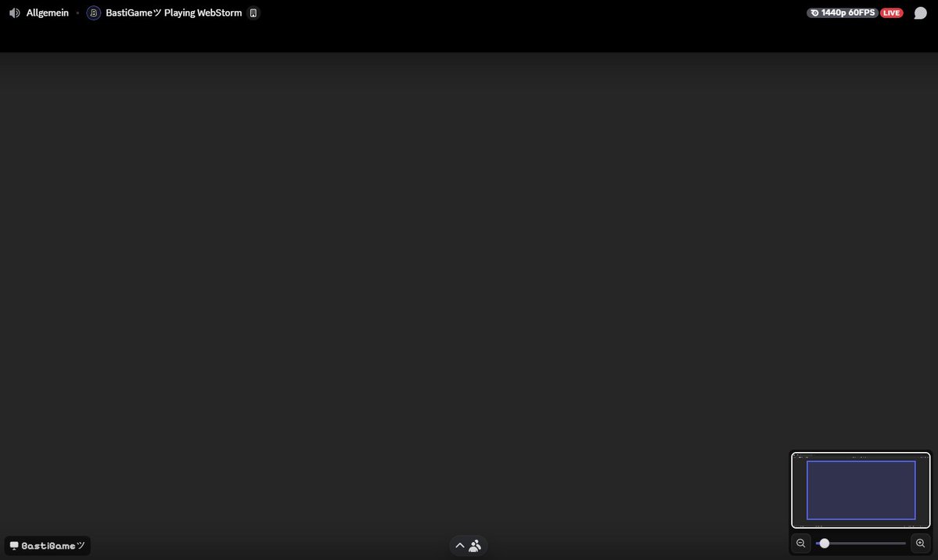Open the Allgemein voice channel label
Viewport: 938px width, 560px height.
point(47,13)
